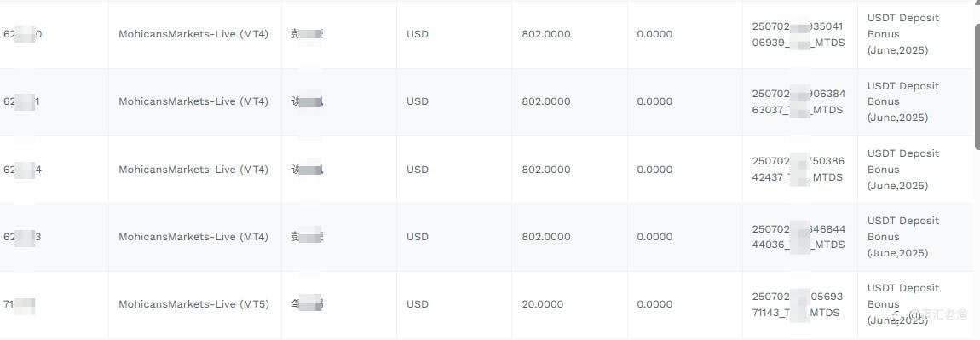Click account number ending in 1
Screen dimensions: 980x340
[21, 101]
